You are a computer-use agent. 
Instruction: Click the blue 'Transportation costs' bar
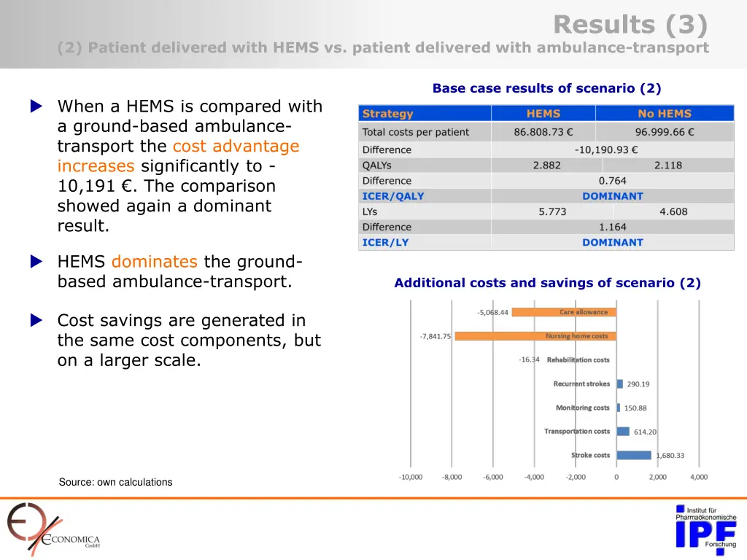click(623, 432)
